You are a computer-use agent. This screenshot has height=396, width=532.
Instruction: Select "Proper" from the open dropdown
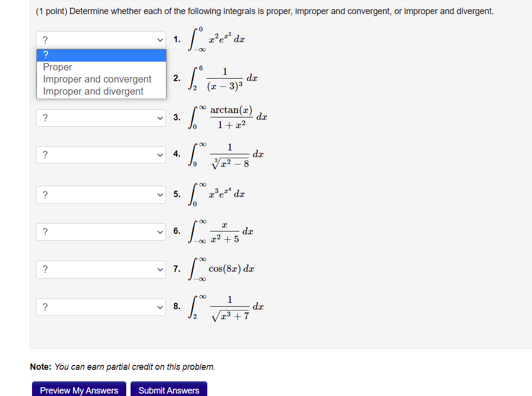[x=57, y=67]
